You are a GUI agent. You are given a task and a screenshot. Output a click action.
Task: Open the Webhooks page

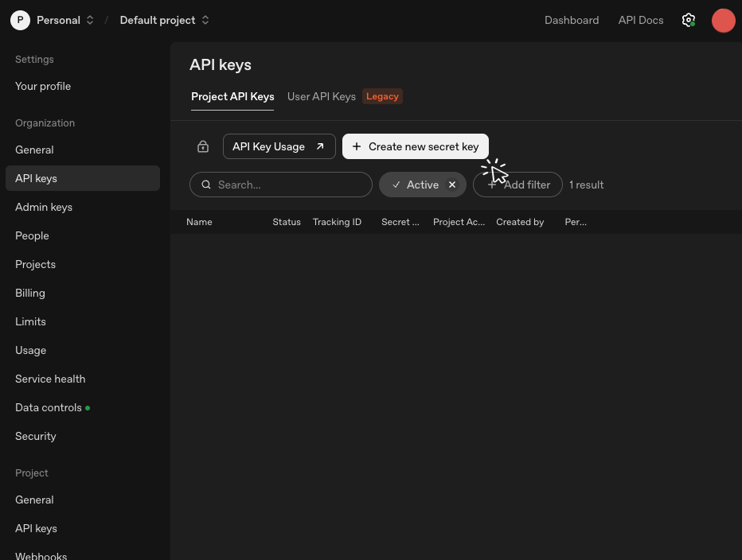[x=41, y=556]
